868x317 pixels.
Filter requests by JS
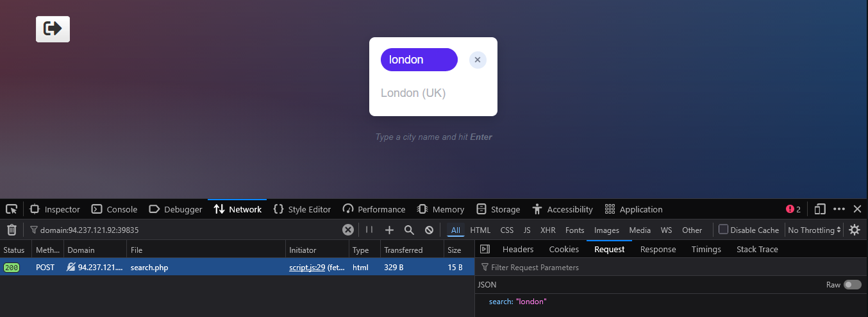[x=527, y=230]
